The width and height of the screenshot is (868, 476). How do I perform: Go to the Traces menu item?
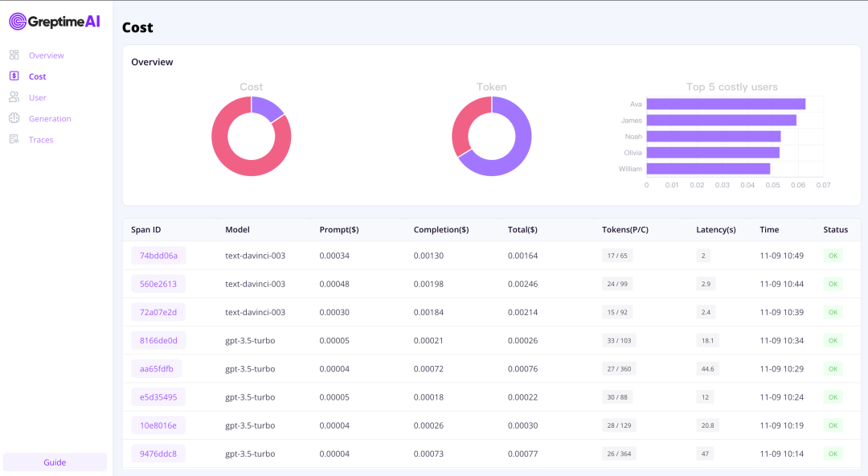click(41, 139)
